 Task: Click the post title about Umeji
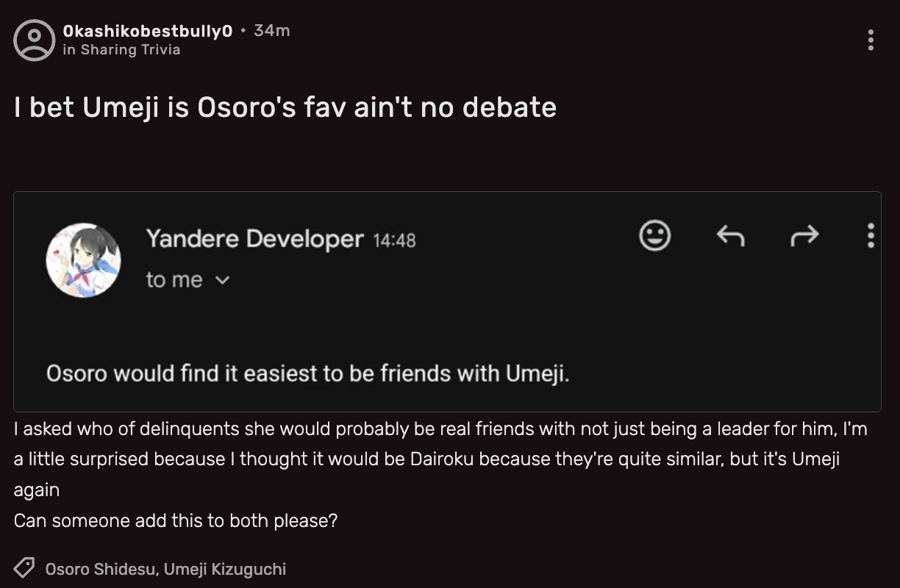(x=285, y=107)
